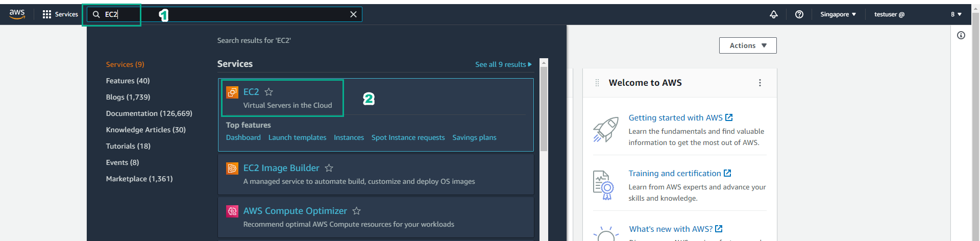Open What's new with AWS? link
Image resolution: width=980 pixels, height=241 pixels.
pyautogui.click(x=670, y=229)
